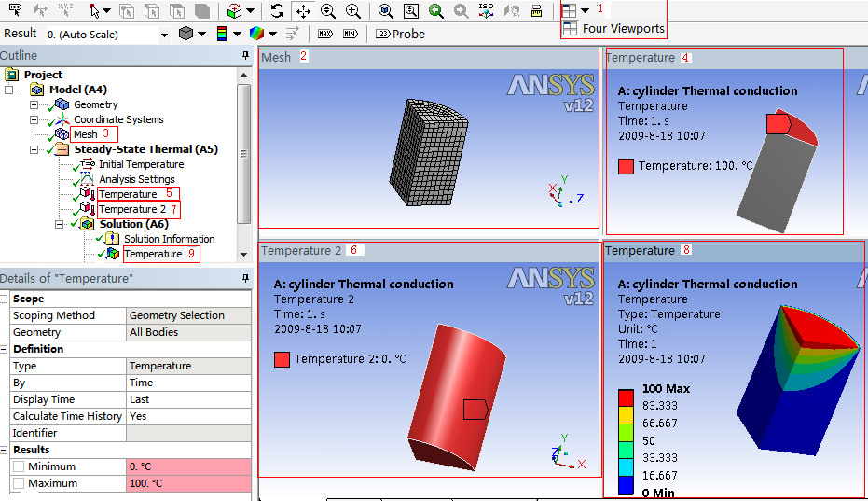The height and width of the screenshot is (501, 868).
Task: Toggle the Maximum result checkbox
Action: pos(19,483)
